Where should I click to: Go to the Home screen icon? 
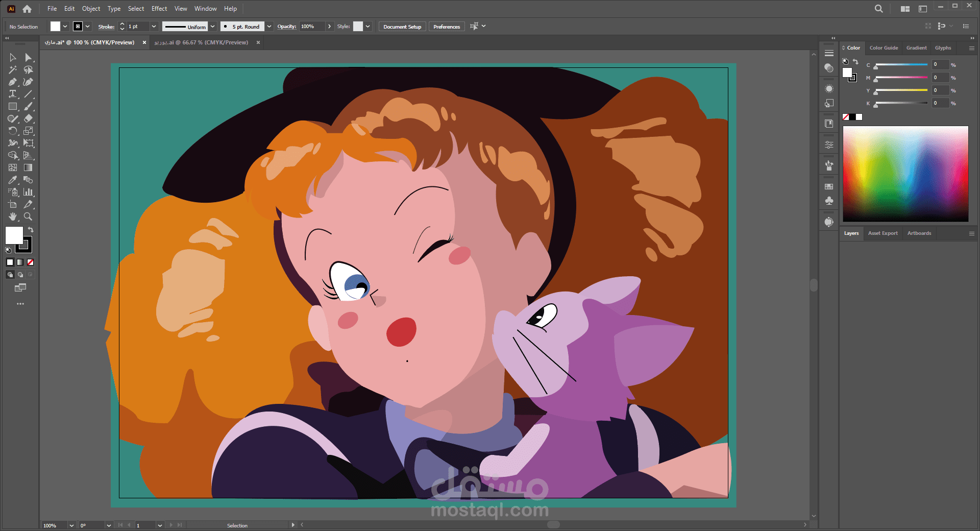tap(27, 9)
